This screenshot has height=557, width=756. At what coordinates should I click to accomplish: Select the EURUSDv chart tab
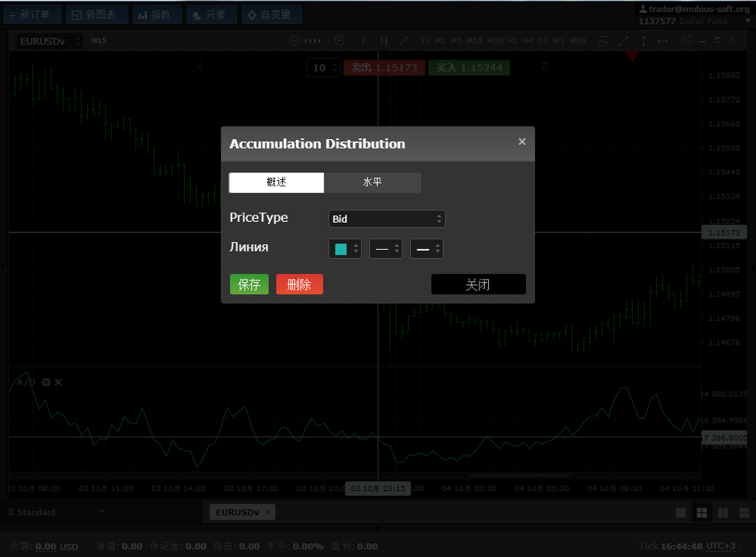(x=237, y=512)
